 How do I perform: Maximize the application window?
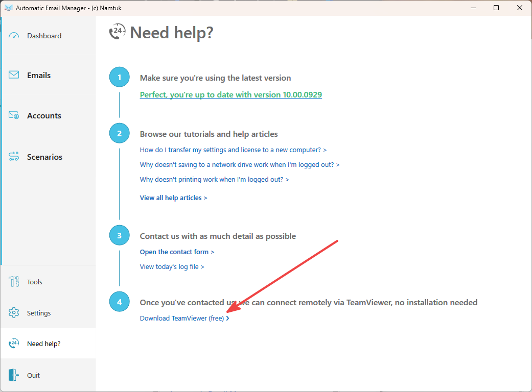(496, 8)
